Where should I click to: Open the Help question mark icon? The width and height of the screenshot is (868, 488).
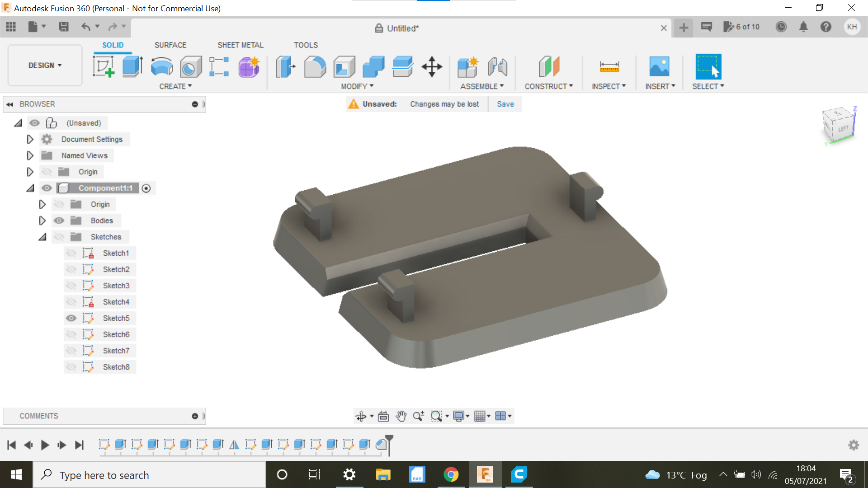[826, 27]
